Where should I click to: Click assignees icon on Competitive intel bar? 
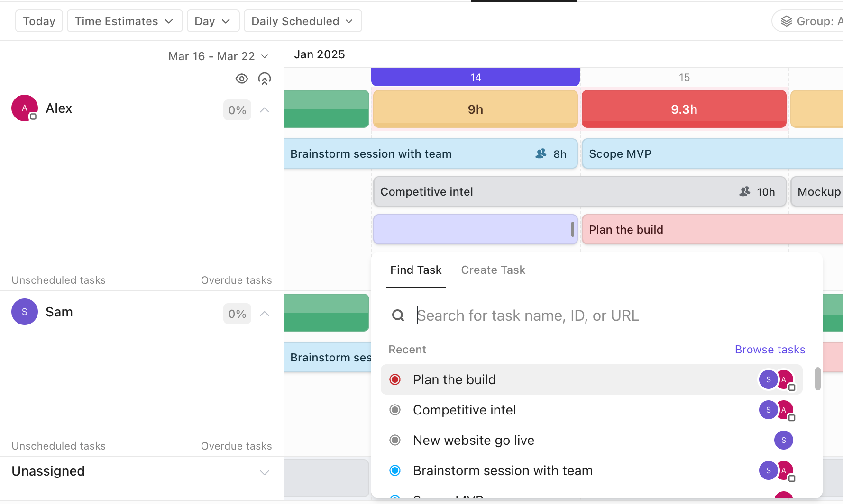(744, 191)
